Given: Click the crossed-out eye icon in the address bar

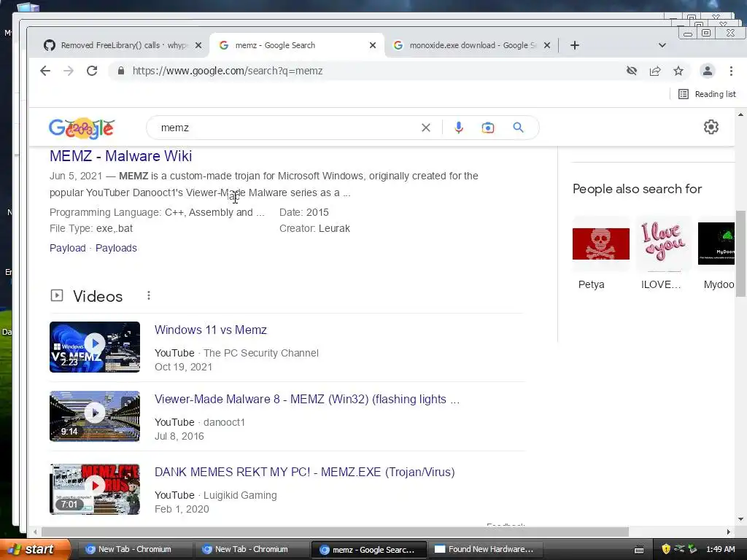Looking at the screenshot, I should pyautogui.click(x=632, y=71).
